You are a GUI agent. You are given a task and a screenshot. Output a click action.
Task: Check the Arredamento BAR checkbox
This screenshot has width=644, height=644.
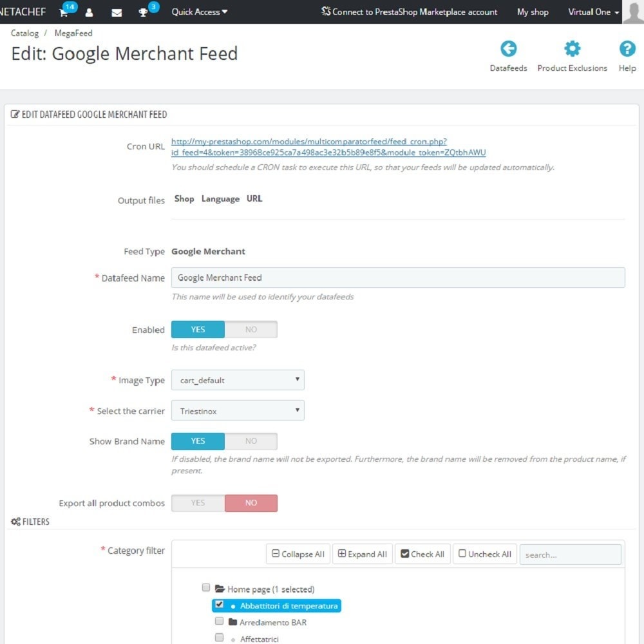click(220, 621)
